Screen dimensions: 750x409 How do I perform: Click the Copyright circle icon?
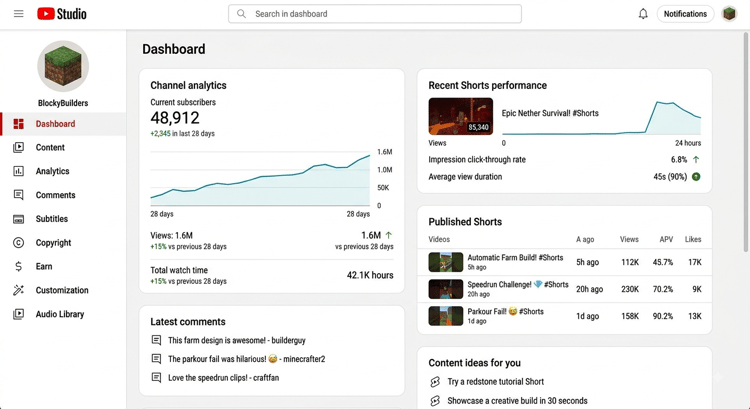[19, 243]
